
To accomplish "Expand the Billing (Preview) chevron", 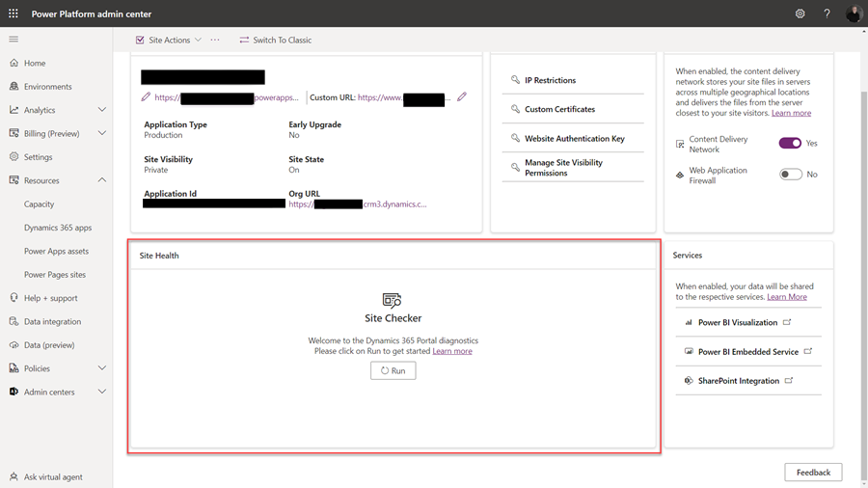I will coord(102,133).
